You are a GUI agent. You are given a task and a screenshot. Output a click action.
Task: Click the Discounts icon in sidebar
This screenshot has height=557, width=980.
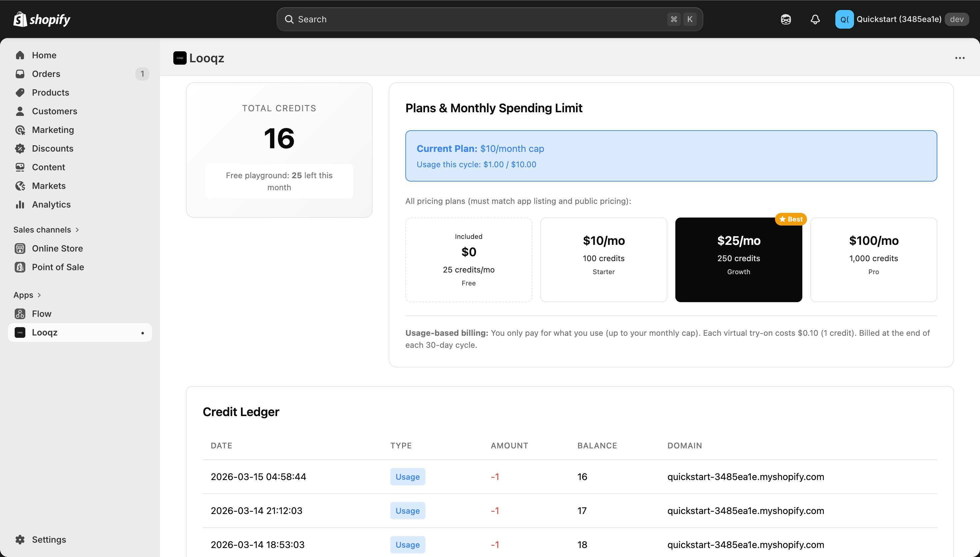click(20, 149)
